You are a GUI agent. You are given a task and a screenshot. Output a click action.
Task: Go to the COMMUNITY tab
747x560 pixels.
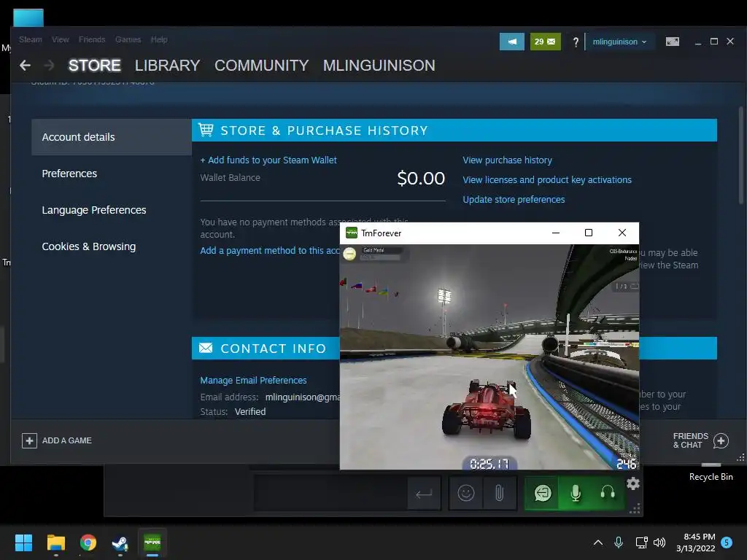tap(262, 65)
